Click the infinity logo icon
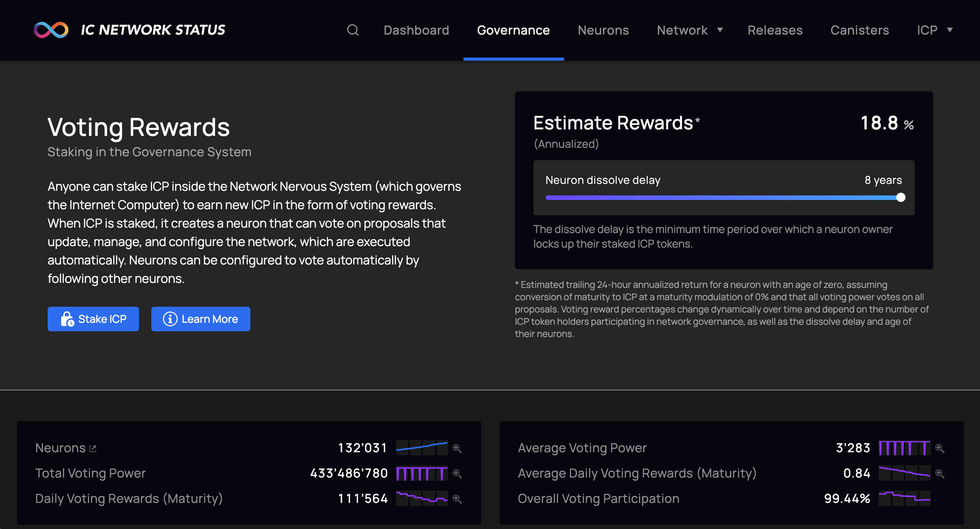The image size is (980, 529). 51,30
